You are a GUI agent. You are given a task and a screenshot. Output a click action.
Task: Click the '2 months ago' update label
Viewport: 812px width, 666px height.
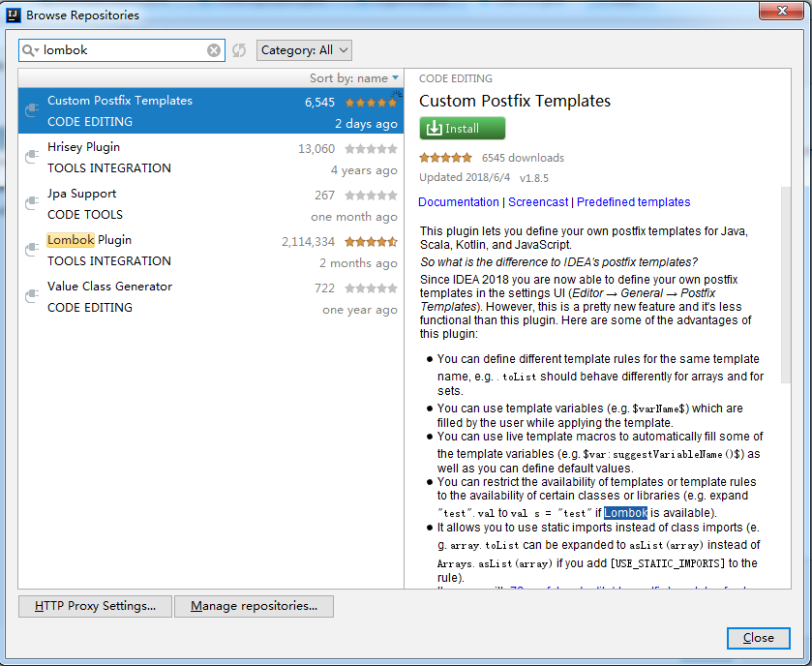click(358, 263)
